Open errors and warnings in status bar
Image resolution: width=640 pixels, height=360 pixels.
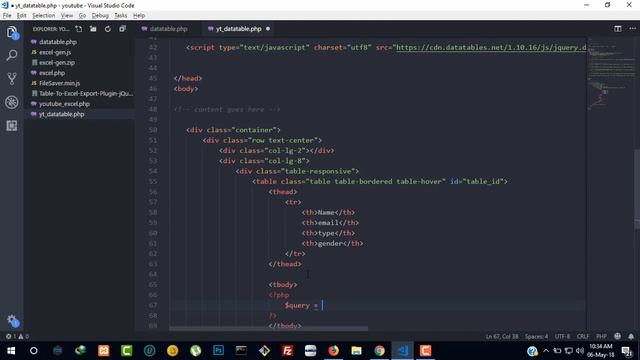pos(17,336)
